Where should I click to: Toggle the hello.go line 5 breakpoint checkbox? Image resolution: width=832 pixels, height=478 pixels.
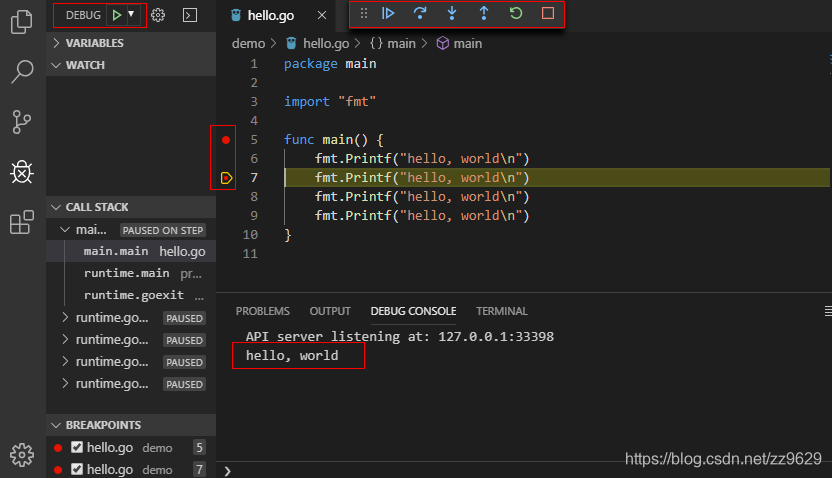[x=77, y=447]
